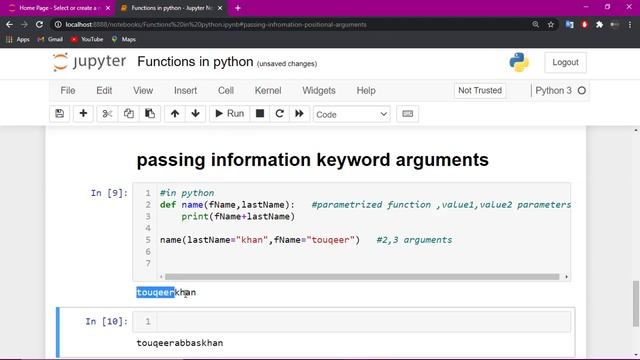Go back in the browser
This screenshot has height=360, width=640.
tap(9, 24)
